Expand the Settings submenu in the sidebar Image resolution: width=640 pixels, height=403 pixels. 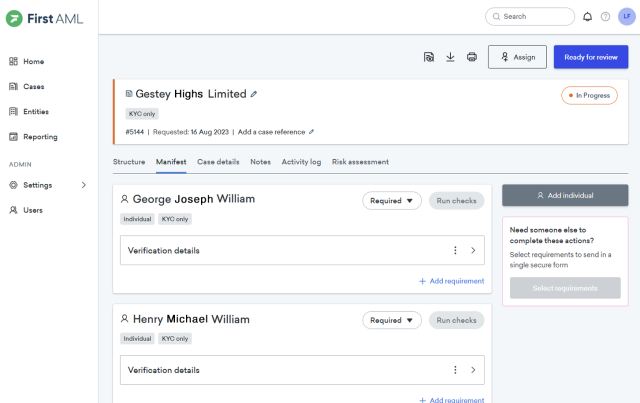(84, 185)
